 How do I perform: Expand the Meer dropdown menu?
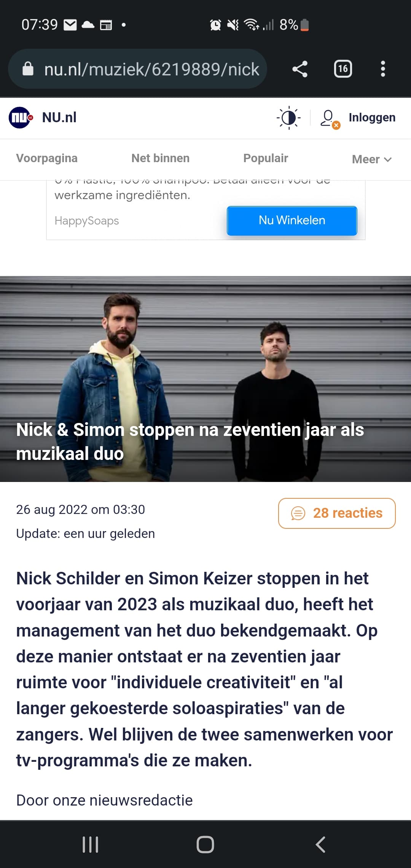(372, 159)
